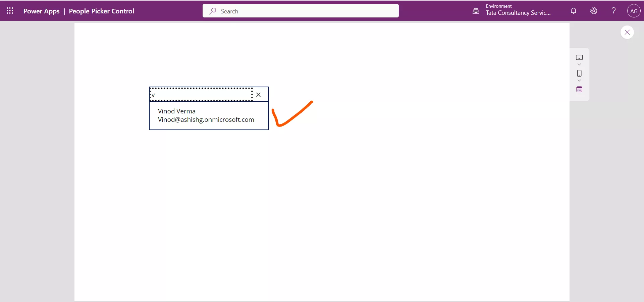Clear the people picker input with X
644x302 pixels.
click(258, 95)
